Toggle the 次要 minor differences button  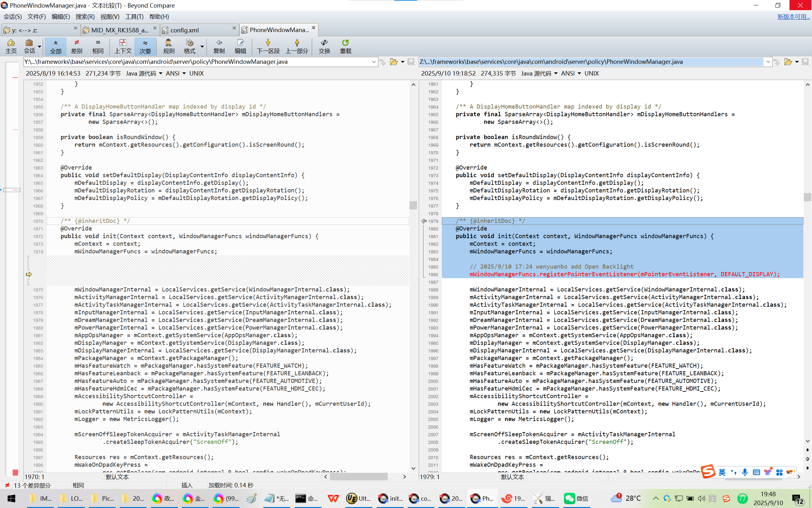coord(145,46)
